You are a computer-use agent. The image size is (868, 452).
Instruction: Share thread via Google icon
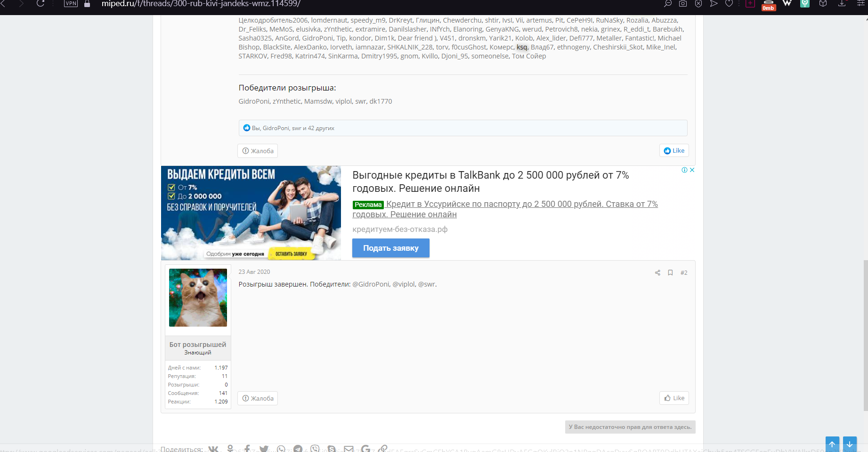(365, 449)
